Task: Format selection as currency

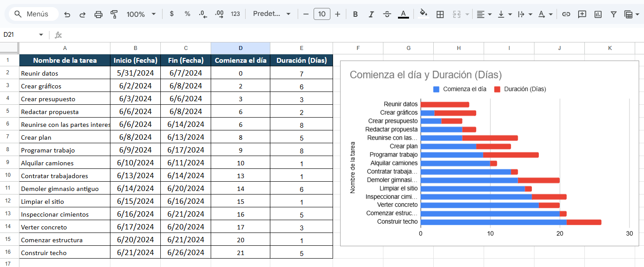Action: 171,14
